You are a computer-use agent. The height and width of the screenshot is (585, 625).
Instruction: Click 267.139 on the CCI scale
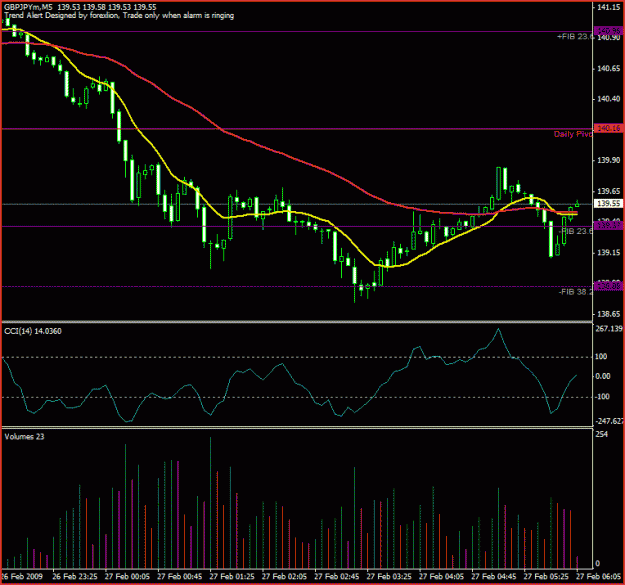click(x=609, y=329)
